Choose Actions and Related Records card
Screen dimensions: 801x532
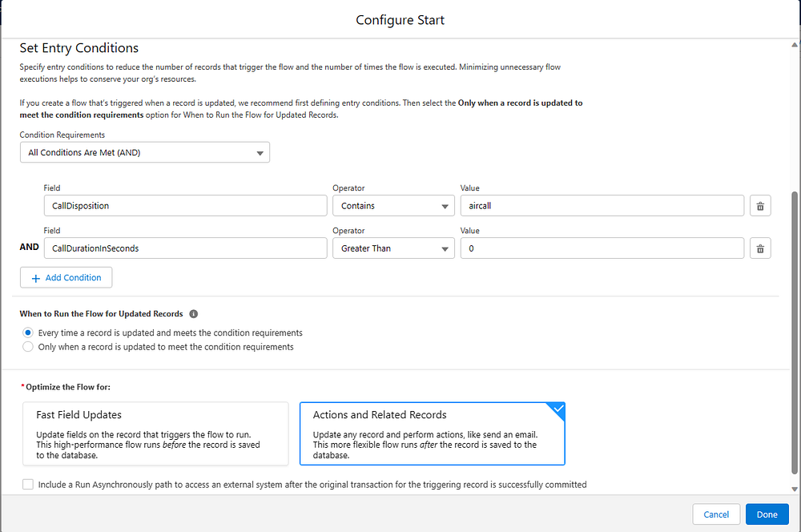pos(432,433)
